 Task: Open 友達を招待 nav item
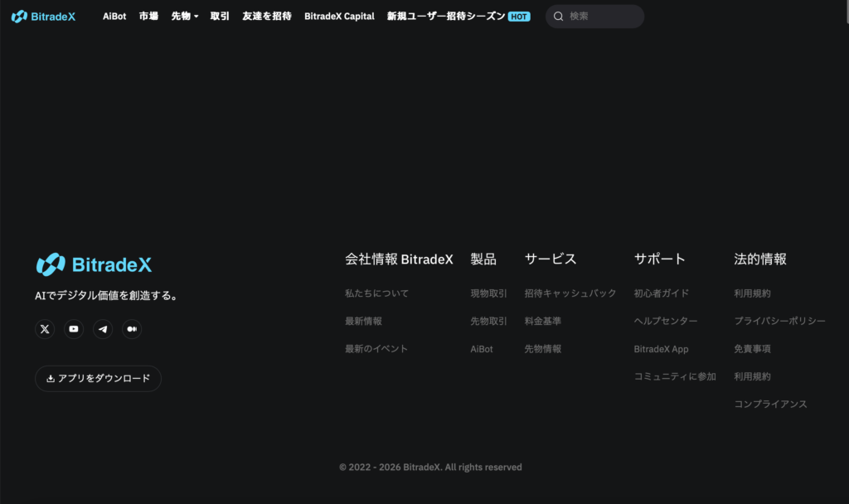tap(267, 17)
